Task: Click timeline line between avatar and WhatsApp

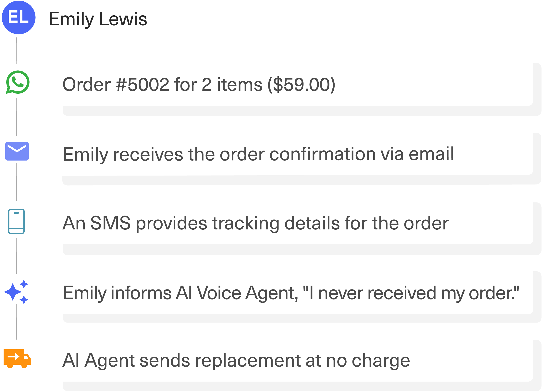Action: click(x=17, y=51)
